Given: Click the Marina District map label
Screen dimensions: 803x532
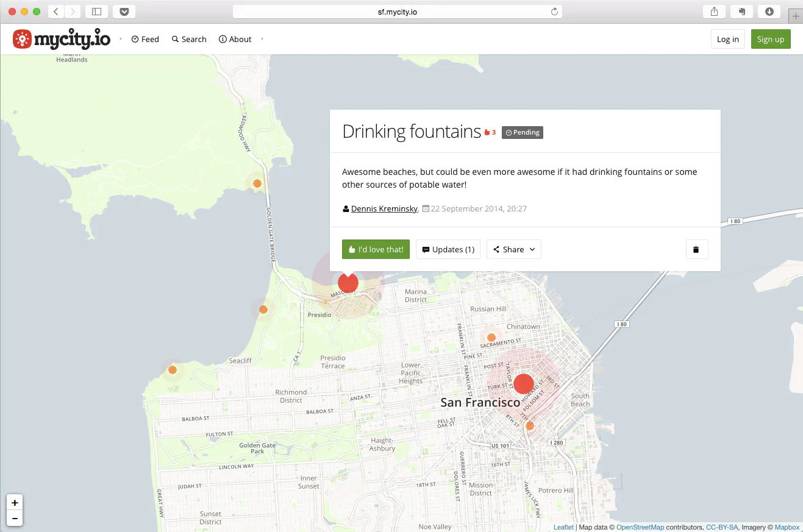Looking at the screenshot, I should coord(416,296).
